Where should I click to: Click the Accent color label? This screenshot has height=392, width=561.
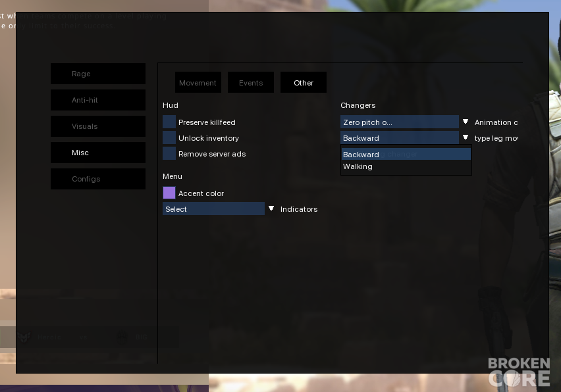tap(201, 193)
